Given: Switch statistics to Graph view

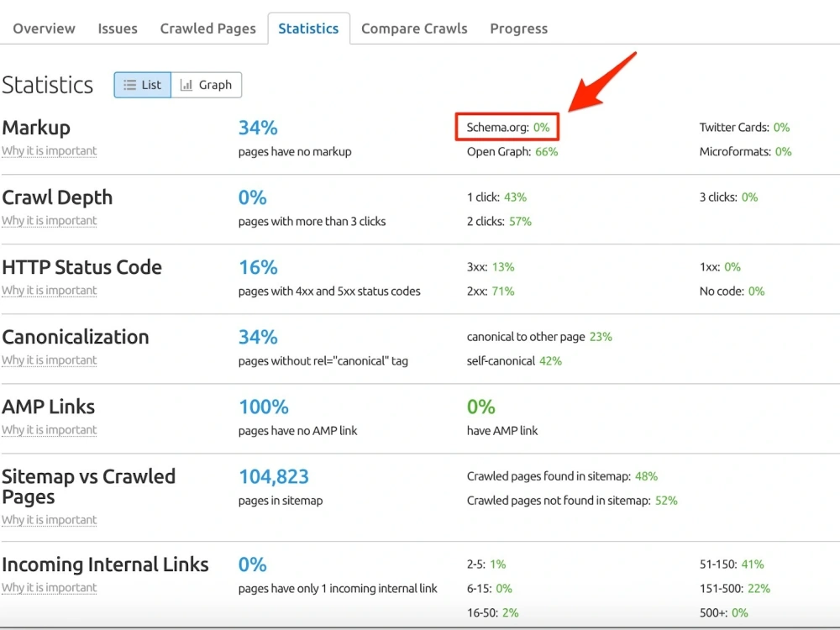Looking at the screenshot, I should (x=207, y=85).
